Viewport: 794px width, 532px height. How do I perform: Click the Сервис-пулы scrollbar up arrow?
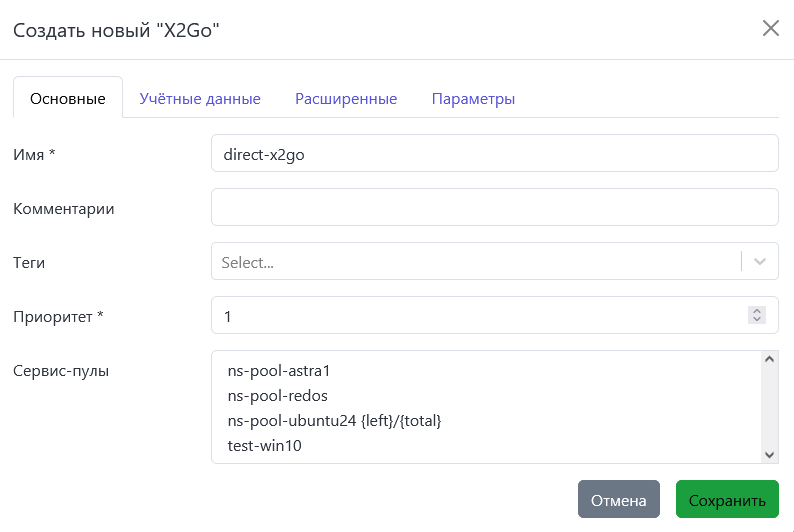point(769,359)
